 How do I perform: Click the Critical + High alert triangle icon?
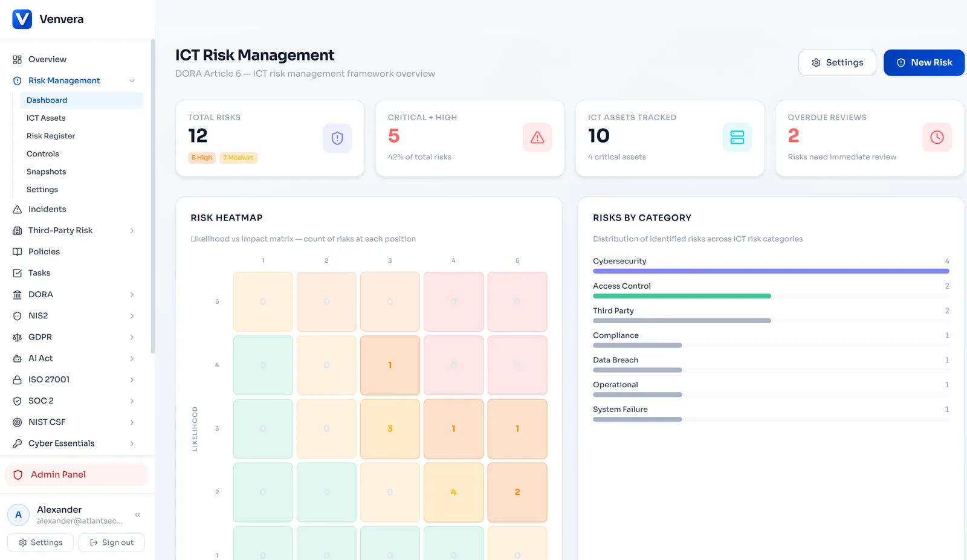[537, 138]
